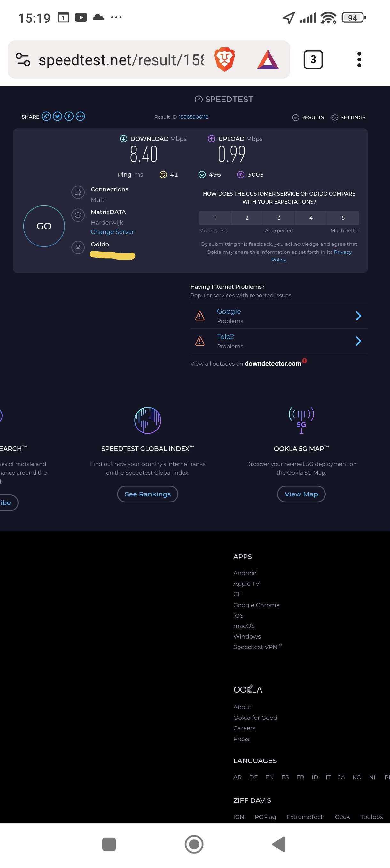
Task: Tap Android home circle button
Action: click(x=194, y=844)
